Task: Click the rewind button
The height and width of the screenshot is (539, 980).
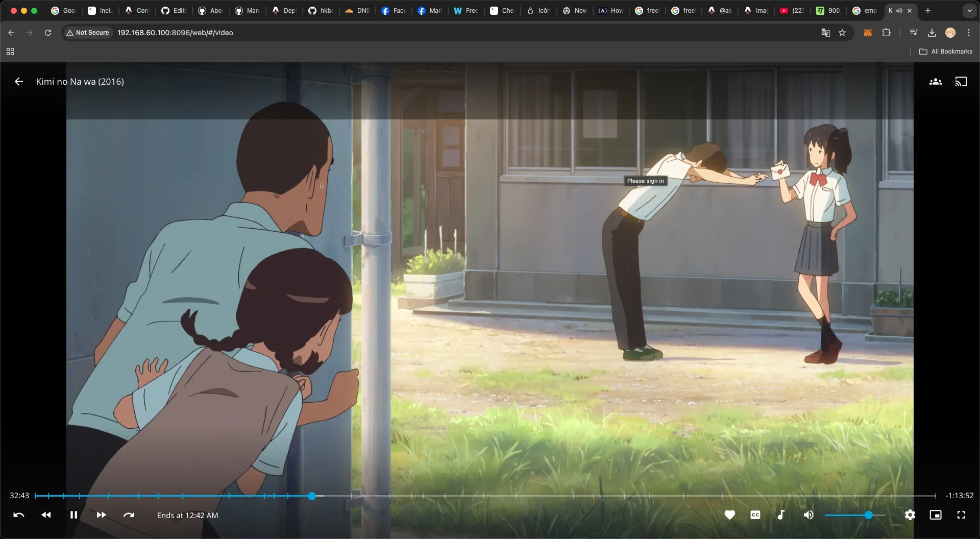Action: pos(46,515)
